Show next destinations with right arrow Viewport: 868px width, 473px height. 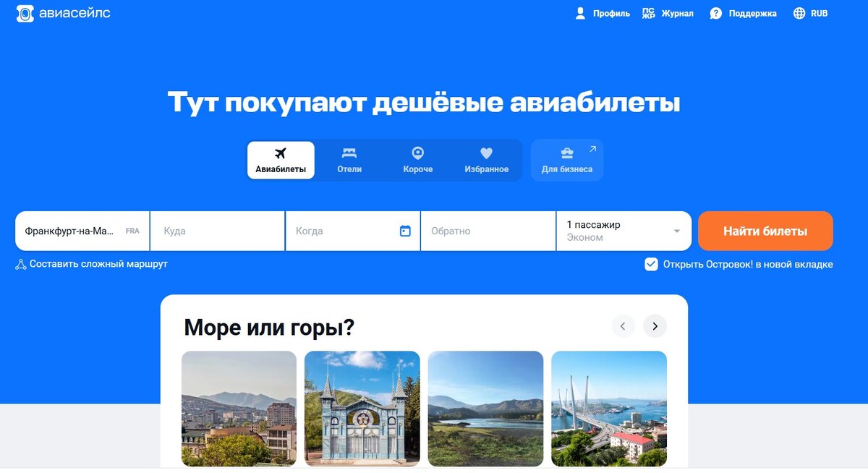655,326
